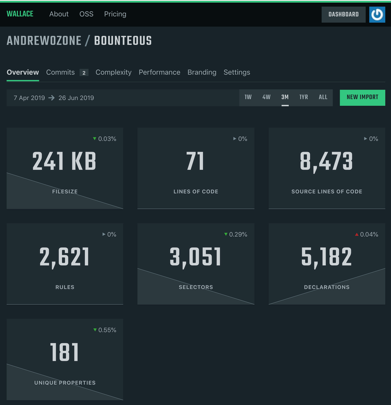Click the 0% indicator on Source Lines card
Image resolution: width=391 pixels, height=405 pixels.
click(x=371, y=139)
